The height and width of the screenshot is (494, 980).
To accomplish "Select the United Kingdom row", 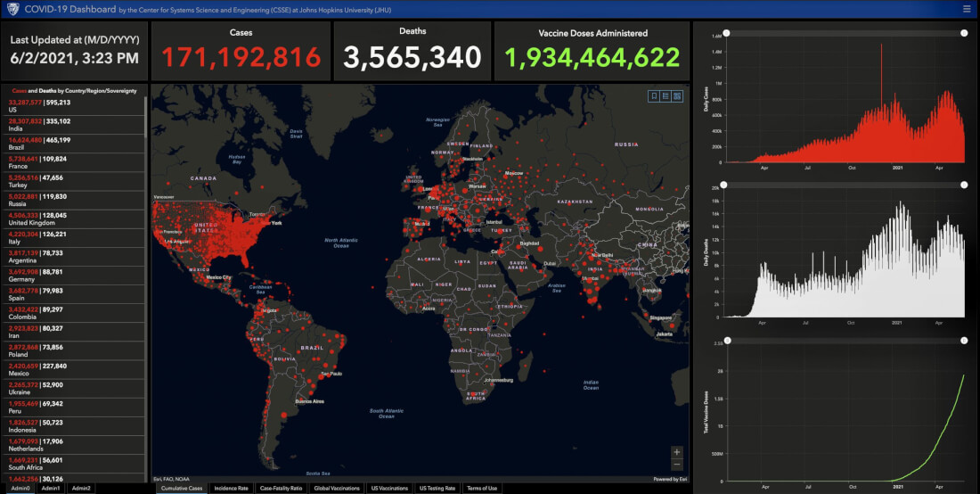I will pos(74,218).
